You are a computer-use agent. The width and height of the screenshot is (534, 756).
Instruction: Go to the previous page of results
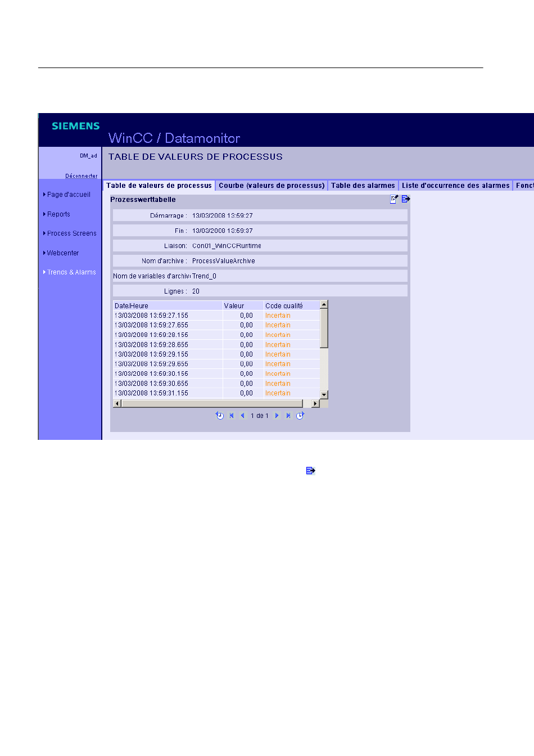point(243,416)
